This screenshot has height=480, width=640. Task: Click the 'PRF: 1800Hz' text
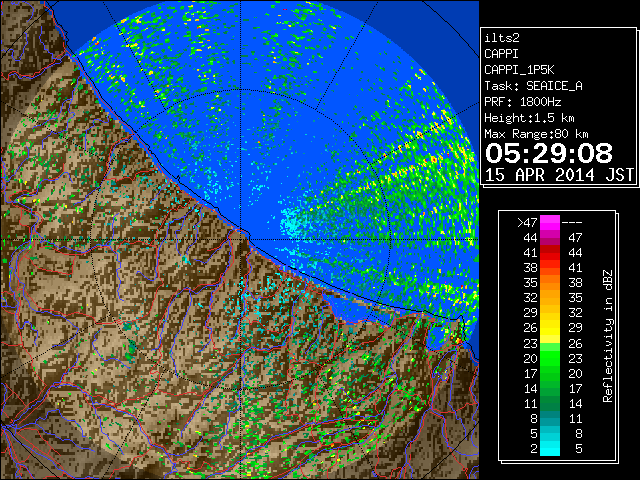click(523, 102)
